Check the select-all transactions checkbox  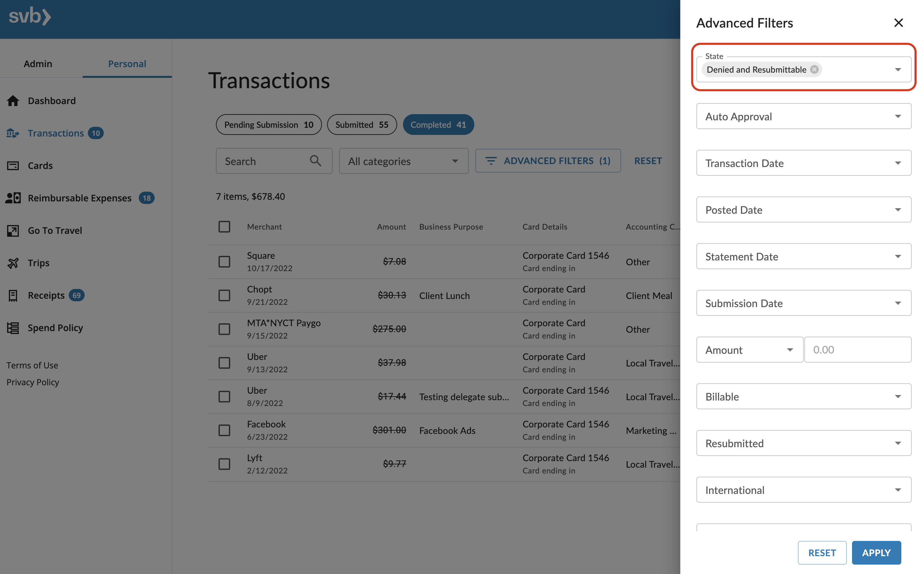coord(224,226)
